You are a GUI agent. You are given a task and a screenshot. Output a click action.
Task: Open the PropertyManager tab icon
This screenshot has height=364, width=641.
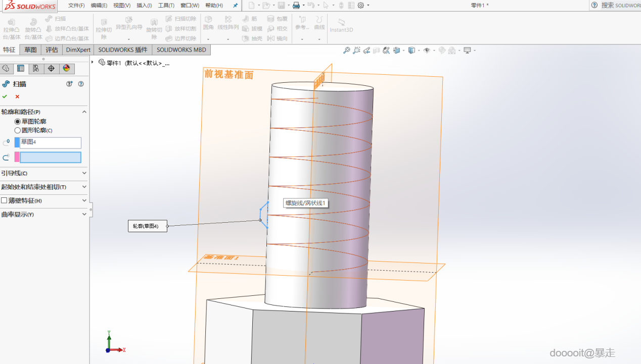(x=20, y=69)
